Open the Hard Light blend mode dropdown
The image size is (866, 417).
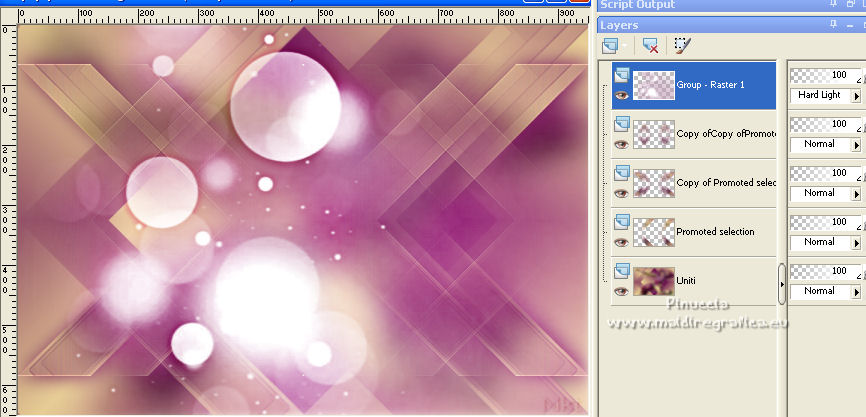[x=857, y=96]
